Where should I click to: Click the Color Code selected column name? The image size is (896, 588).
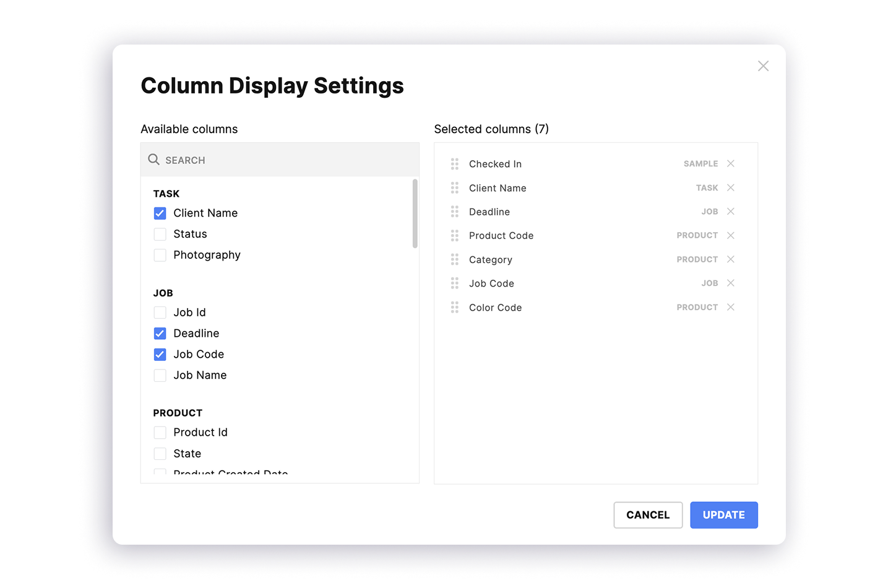(x=496, y=308)
